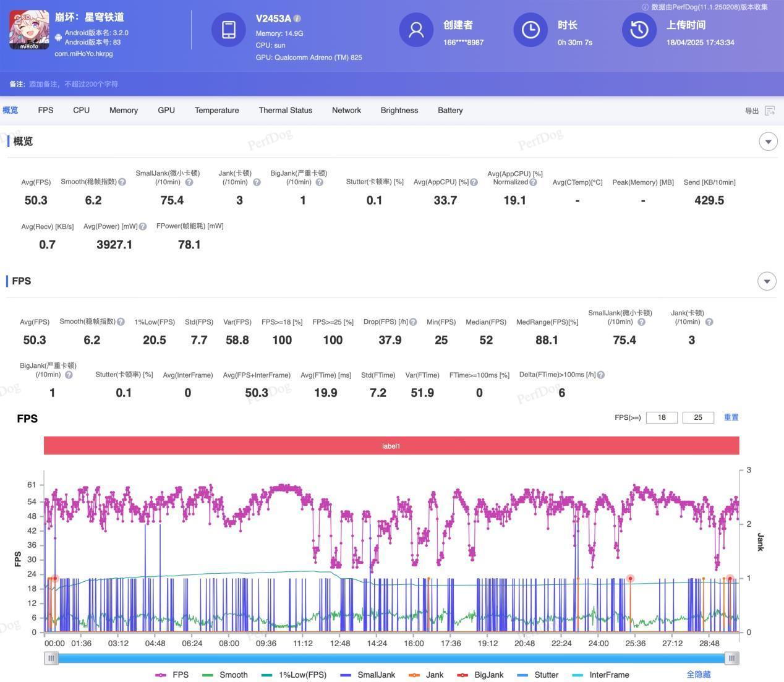This screenshot has height=682, width=784.
Task: Click the upload time history icon
Action: click(639, 30)
